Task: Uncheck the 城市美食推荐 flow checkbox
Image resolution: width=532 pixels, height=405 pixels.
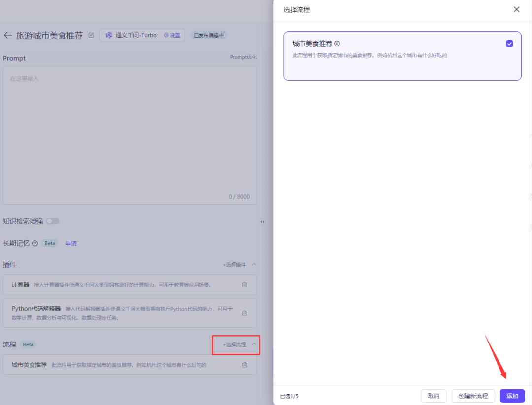Action: 509,44
